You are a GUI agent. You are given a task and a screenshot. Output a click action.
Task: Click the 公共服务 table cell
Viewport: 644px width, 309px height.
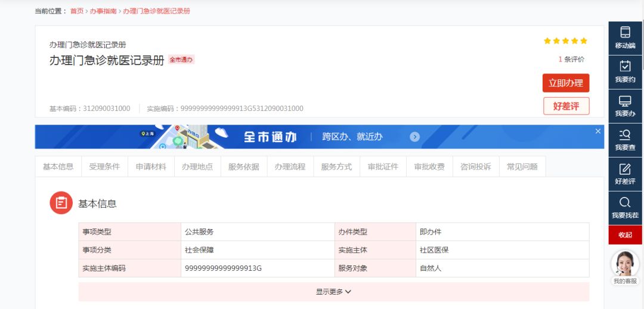pos(258,231)
